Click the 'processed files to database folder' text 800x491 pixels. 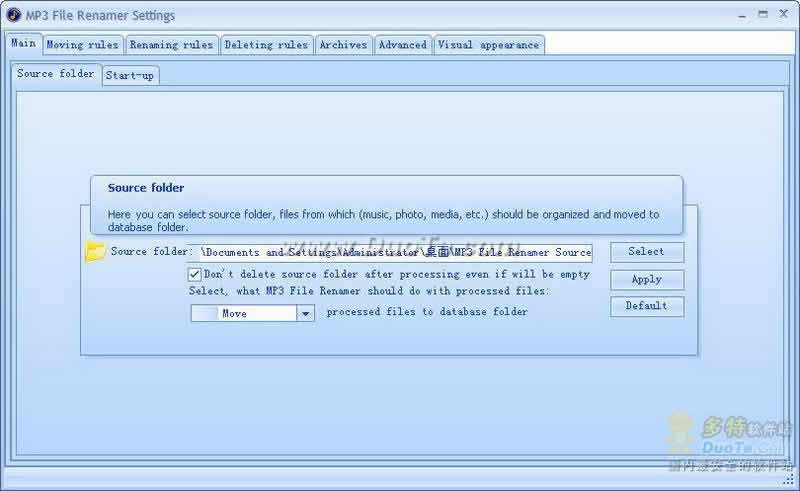point(427,311)
